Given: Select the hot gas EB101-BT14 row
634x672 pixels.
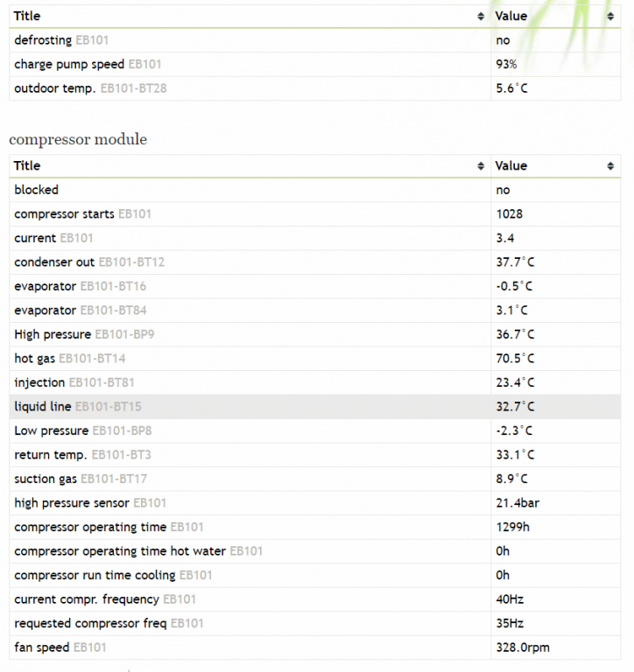Looking at the screenshot, I should (x=315, y=358).
